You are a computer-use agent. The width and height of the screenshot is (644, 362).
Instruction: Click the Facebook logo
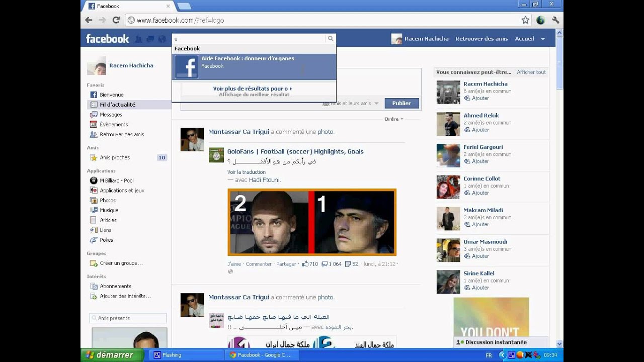click(x=107, y=39)
